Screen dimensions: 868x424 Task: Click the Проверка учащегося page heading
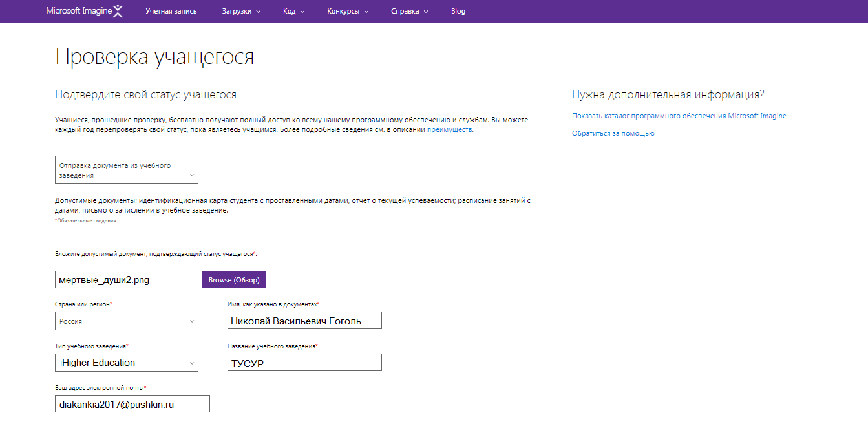click(154, 57)
